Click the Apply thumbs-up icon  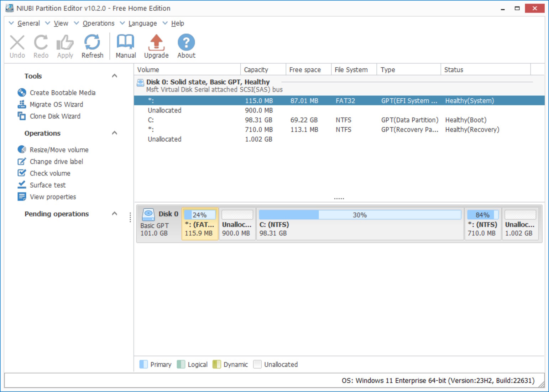tap(65, 42)
